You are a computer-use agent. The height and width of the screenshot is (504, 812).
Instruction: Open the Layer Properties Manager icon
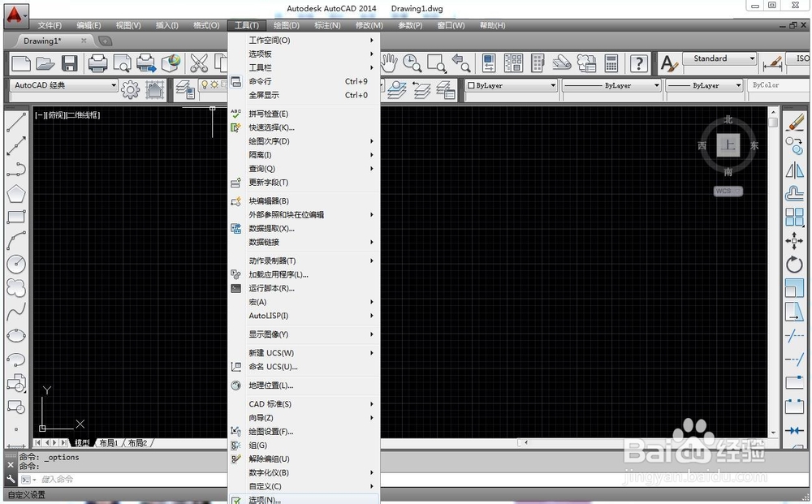185,89
